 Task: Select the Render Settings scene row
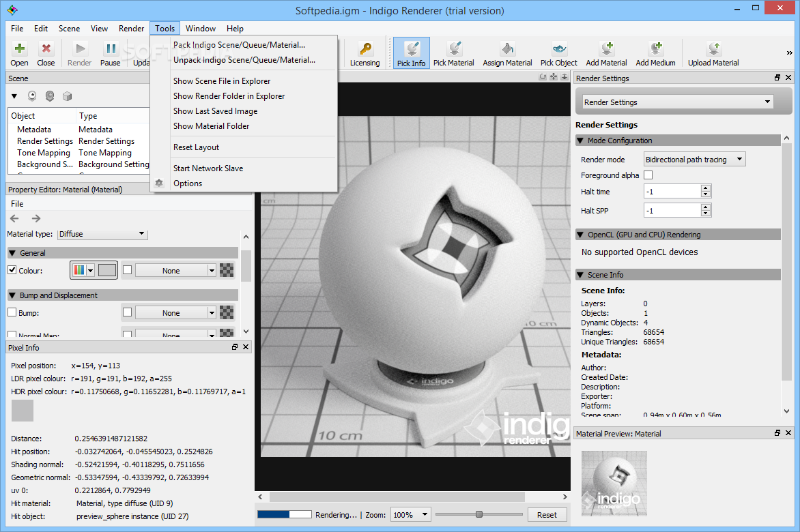78,141
